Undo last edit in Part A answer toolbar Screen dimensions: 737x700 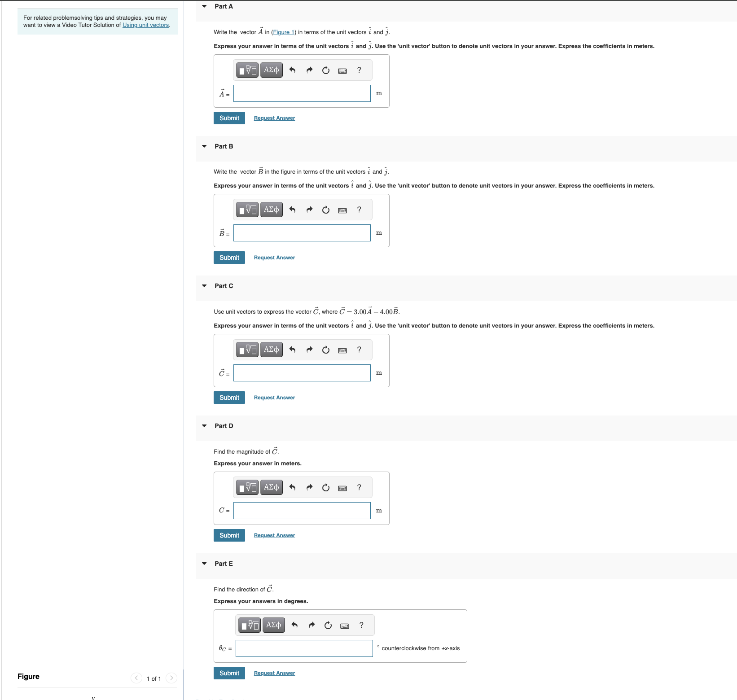(292, 70)
